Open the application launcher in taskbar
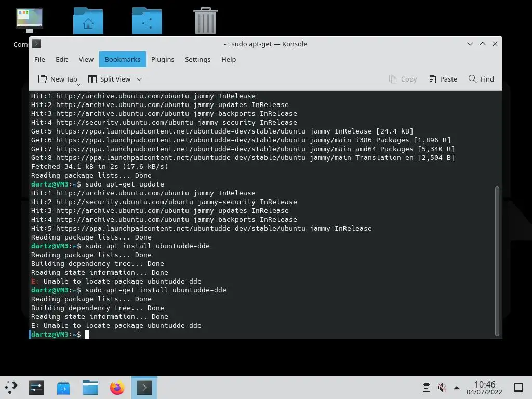 pyautogui.click(x=11, y=388)
